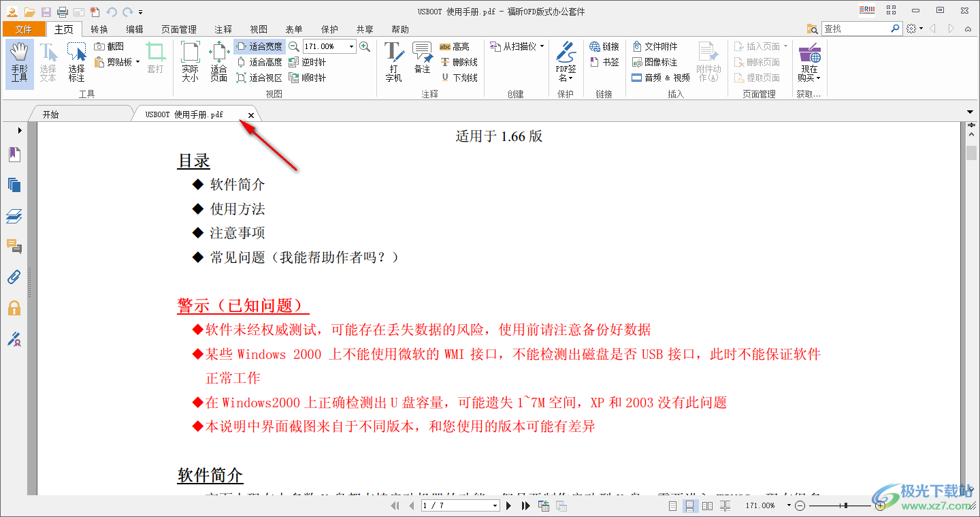Open the Pages thumbnails panel in sidebar
The width and height of the screenshot is (980, 517).
point(14,185)
